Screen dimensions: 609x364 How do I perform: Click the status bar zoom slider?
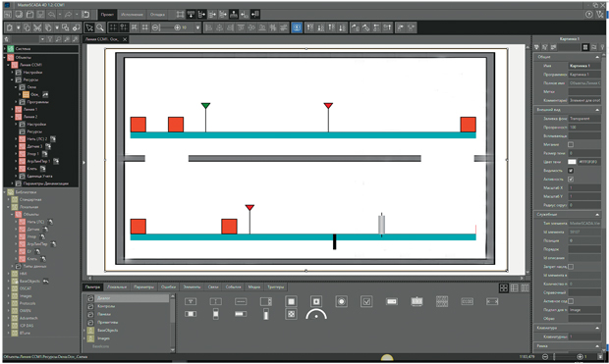point(566,356)
